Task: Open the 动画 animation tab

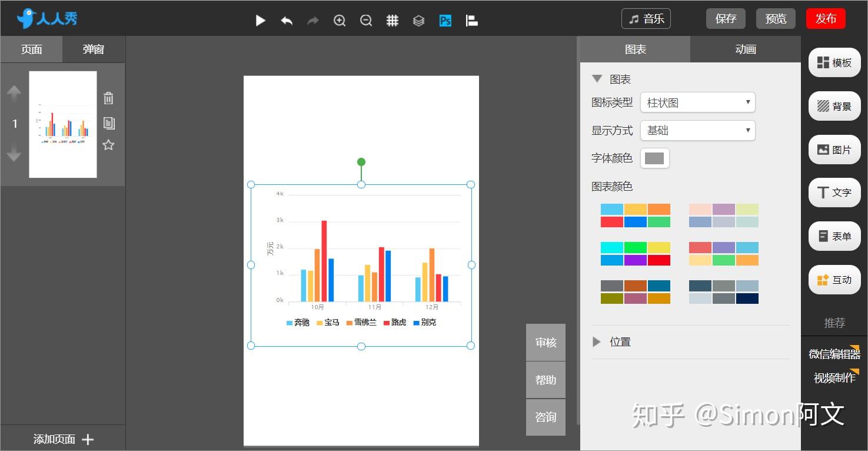Action: coord(746,49)
